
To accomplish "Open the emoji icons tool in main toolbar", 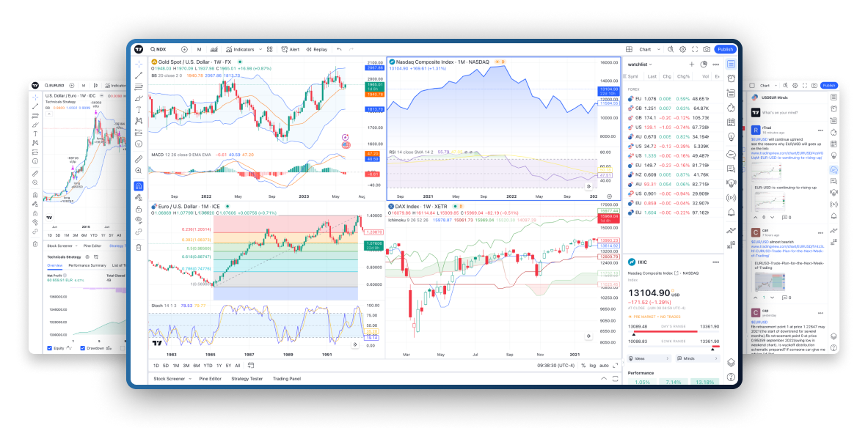I will pyautogui.click(x=139, y=144).
